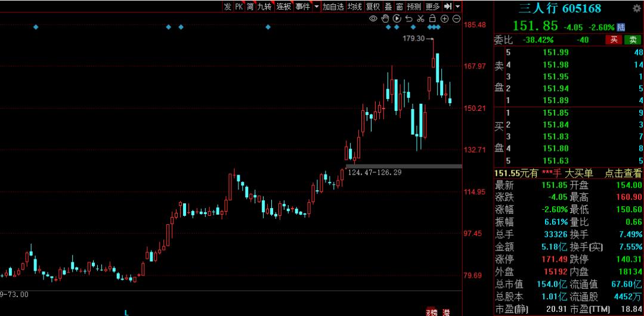This screenshot has width=644, height=316.
Task: Click sell level 5 price 151.99
Action: click(555, 52)
